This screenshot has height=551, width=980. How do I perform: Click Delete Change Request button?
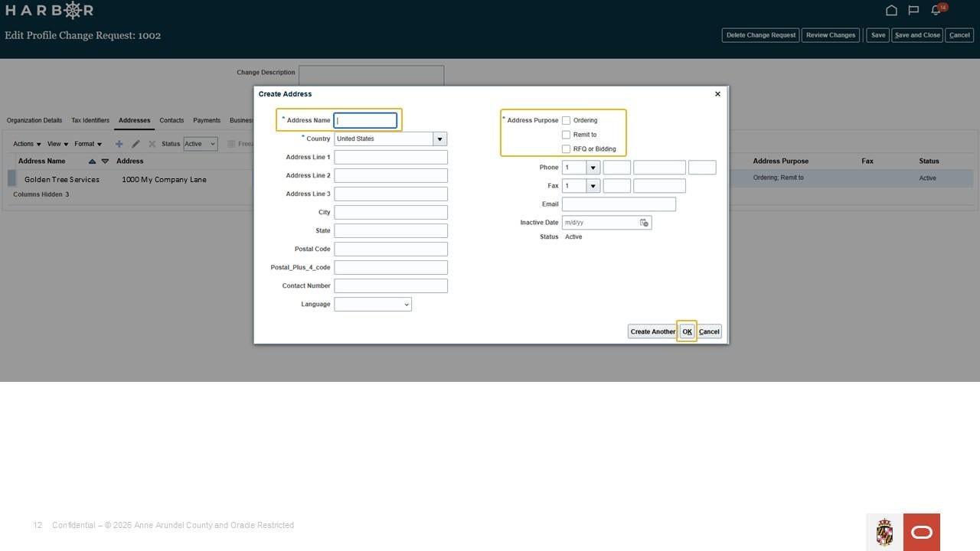pyautogui.click(x=761, y=35)
